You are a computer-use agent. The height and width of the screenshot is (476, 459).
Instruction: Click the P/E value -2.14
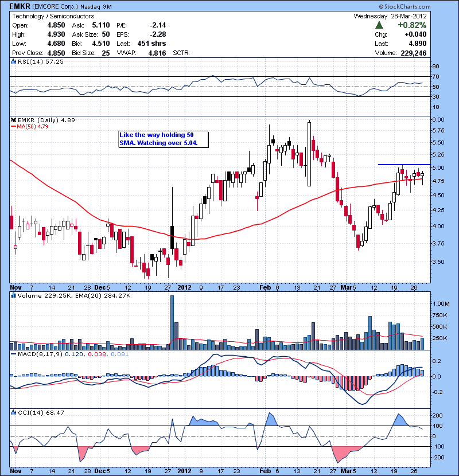[x=158, y=25]
